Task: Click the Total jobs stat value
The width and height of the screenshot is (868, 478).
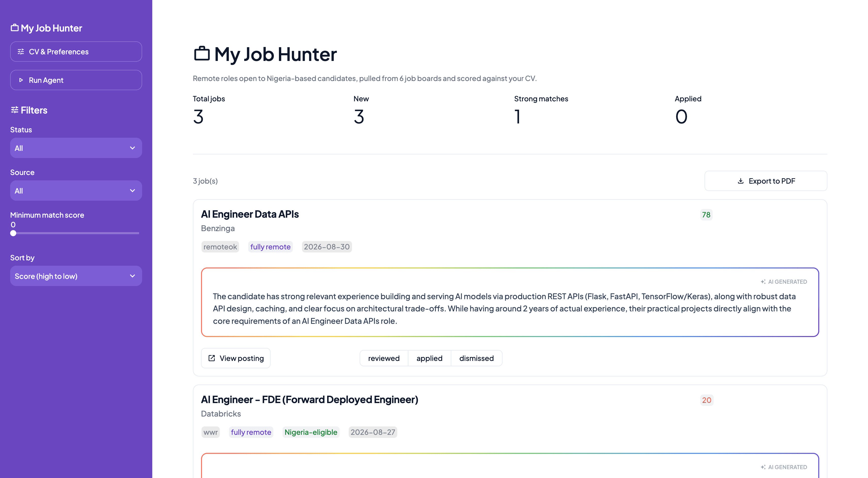Action: coord(198,117)
